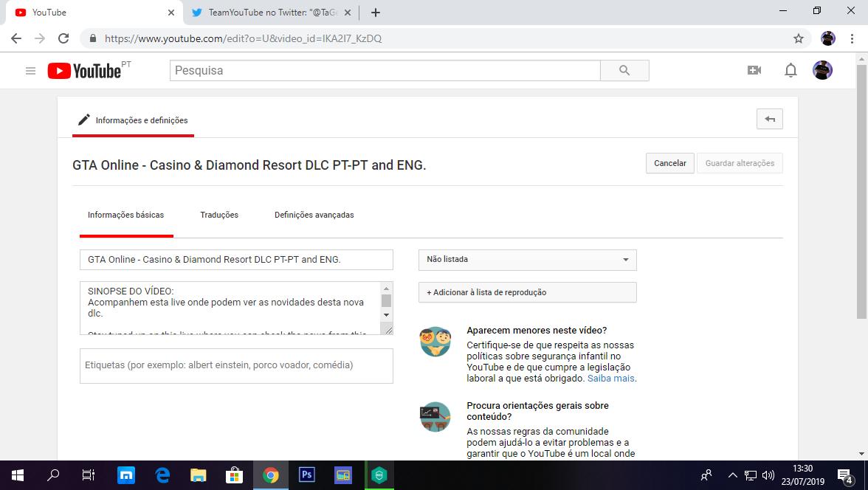Click the Pesquisa search box
This screenshot has height=490, width=868.
point(385,70)
